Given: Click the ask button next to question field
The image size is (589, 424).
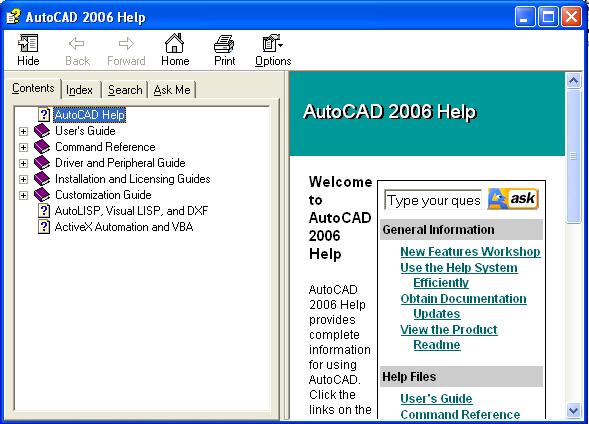Looking at the screenshot, I should coord(513,199).
